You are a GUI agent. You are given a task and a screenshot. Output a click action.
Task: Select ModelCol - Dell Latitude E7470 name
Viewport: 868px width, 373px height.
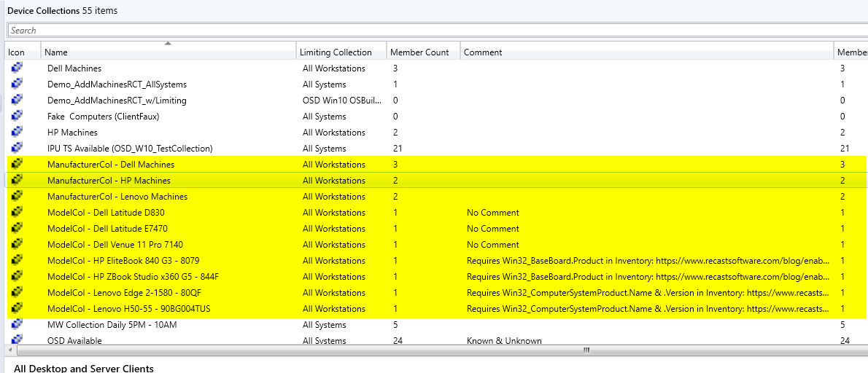pos(107,229)
